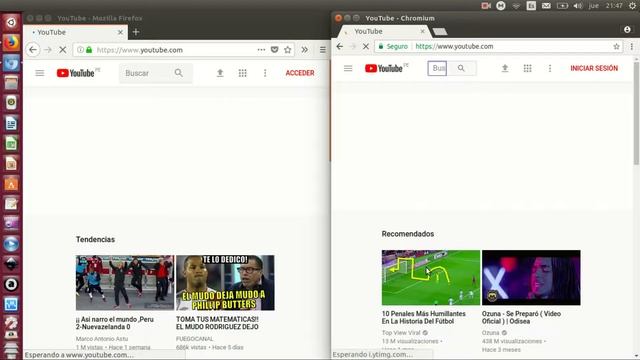
Task: Select the YouTube tab in Firefox
Action: (76, 32)
